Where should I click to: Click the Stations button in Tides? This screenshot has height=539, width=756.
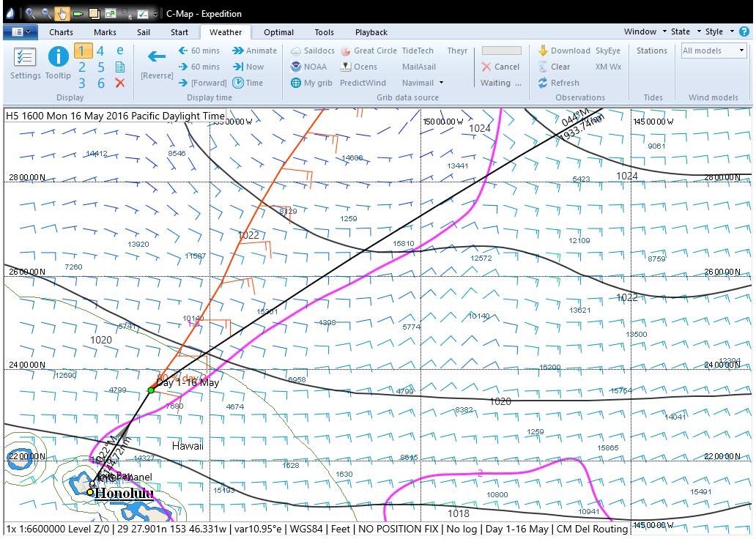[651, 51]
